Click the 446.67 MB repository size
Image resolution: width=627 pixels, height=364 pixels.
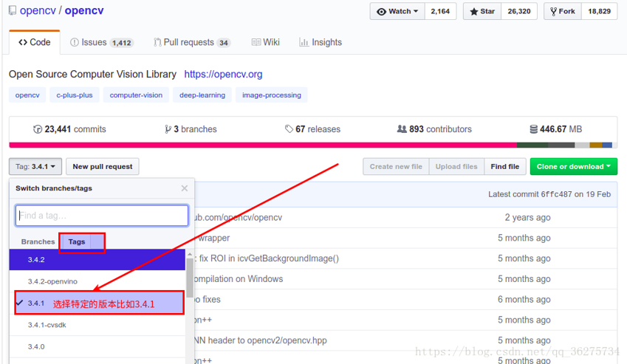pos(556,129)
